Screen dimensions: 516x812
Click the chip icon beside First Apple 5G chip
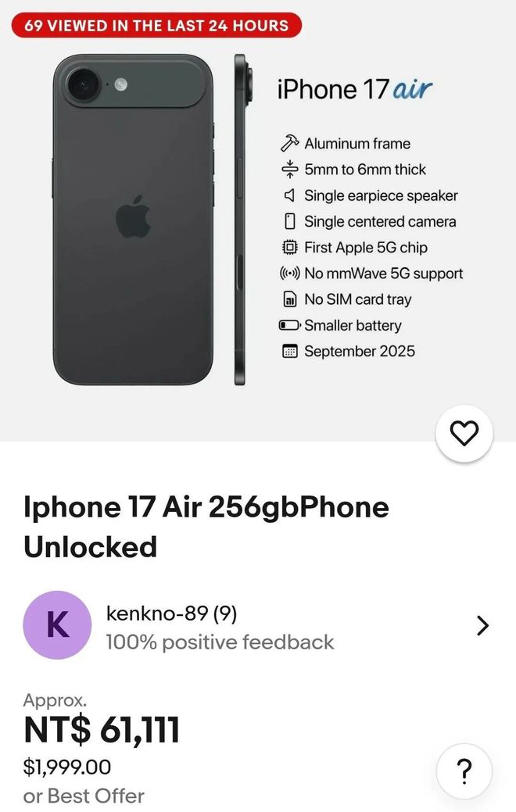click(289, 248)
